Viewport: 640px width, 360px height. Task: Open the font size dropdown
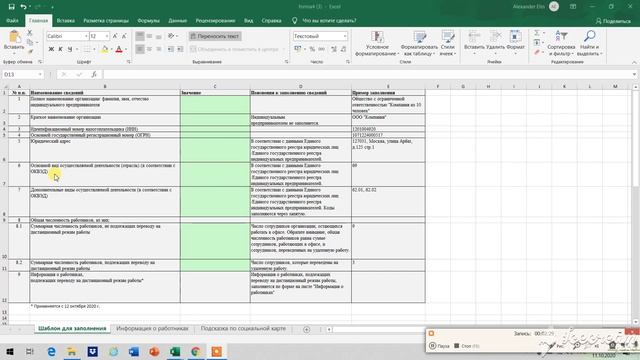pyautogui.click(x=107, y=36)
